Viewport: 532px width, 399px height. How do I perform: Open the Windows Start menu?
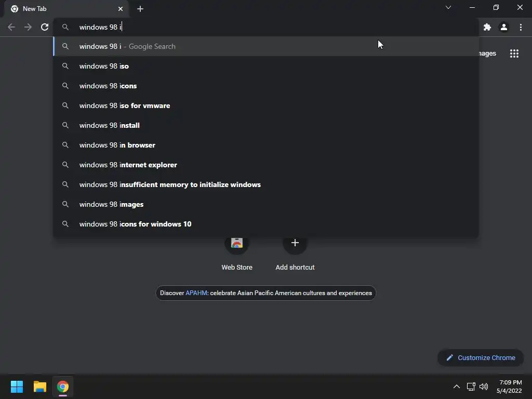17,387
